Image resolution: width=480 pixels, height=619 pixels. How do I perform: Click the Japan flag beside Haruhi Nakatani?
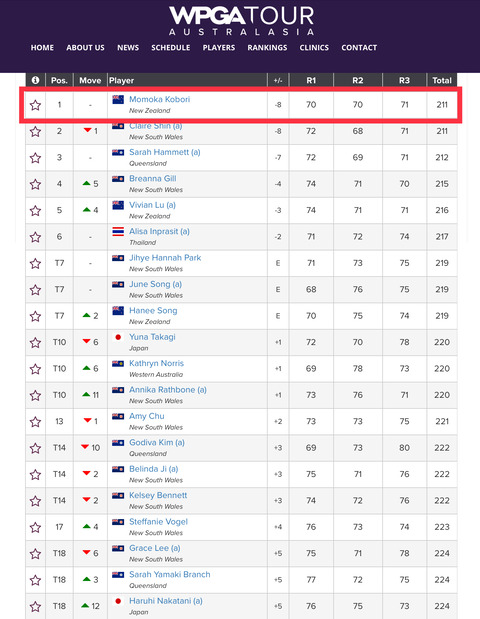tap(118, 601)
